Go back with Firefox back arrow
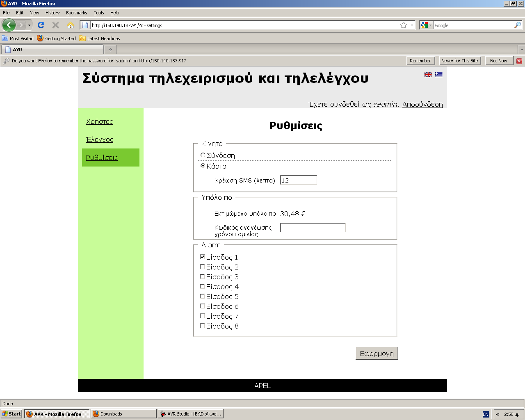The width and height of the screenshot is (525, 420). [9, 25]
